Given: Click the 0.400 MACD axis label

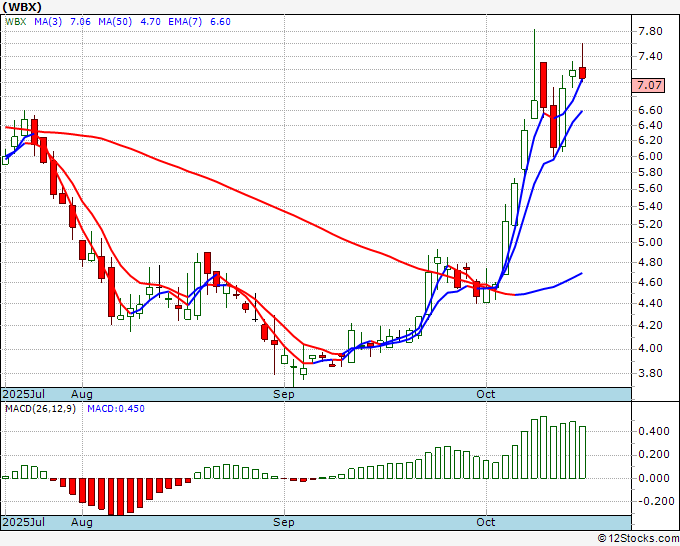Looking at the screenshot, I should [654, 431].
